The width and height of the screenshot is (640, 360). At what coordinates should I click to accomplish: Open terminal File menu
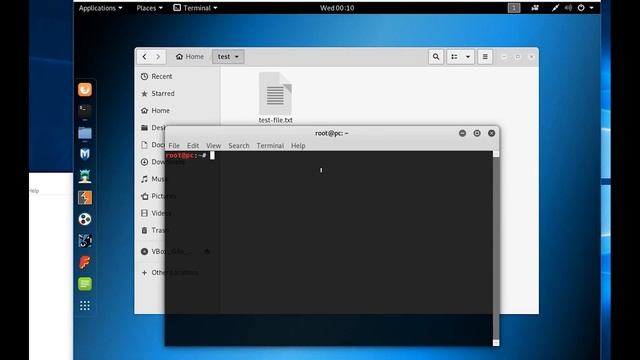174,146
